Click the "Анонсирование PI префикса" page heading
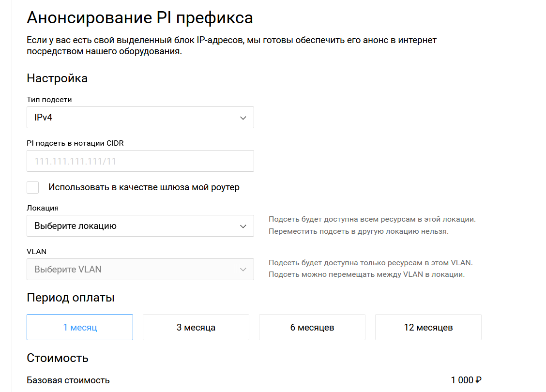The width and height of the screenshot is (546, 392). 139,18
